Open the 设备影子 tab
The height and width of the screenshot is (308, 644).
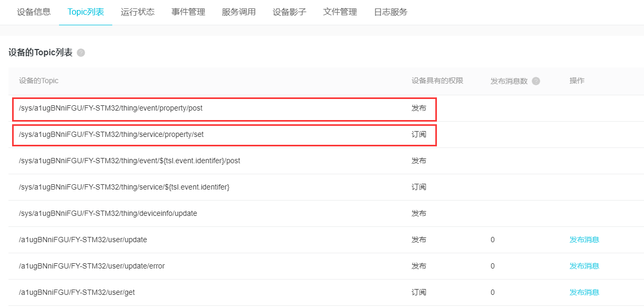[289, 12]
